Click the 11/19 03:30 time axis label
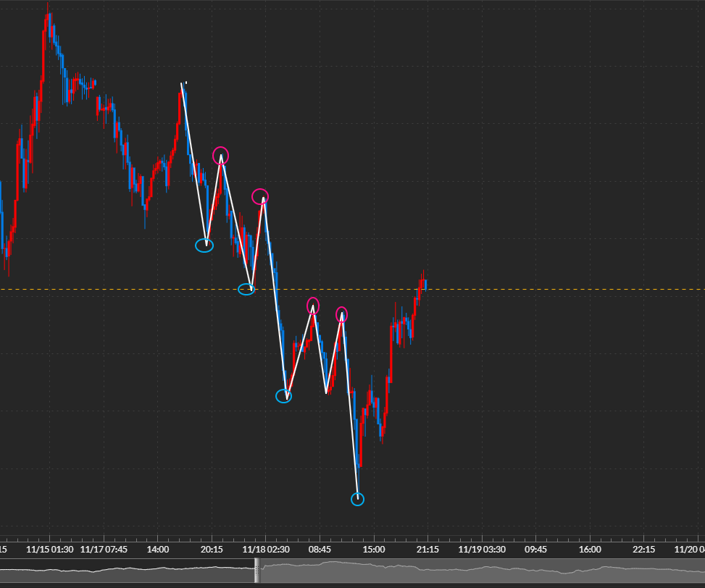This screenshot has height=588, width=705. click(481, 550)
